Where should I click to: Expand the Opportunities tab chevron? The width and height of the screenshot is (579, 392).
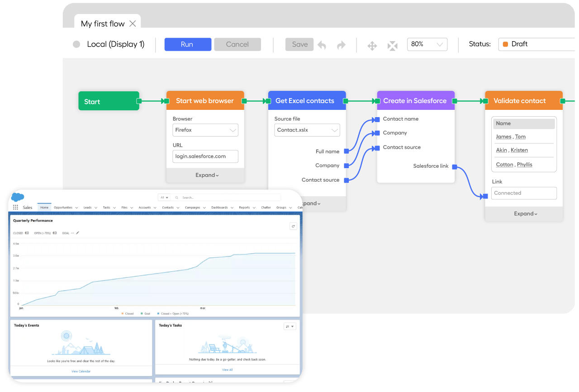point(76,208)
